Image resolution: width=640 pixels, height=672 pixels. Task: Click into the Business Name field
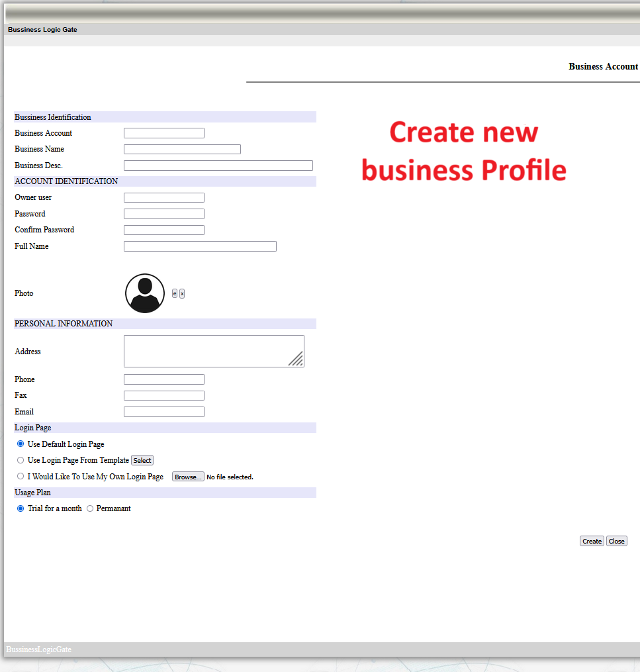click(182, 150)
